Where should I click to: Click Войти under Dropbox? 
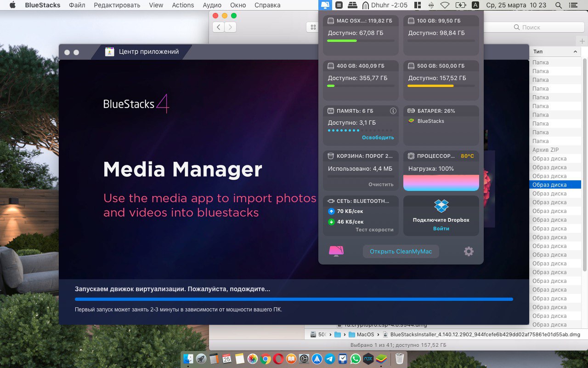click(x=441, y=229)
